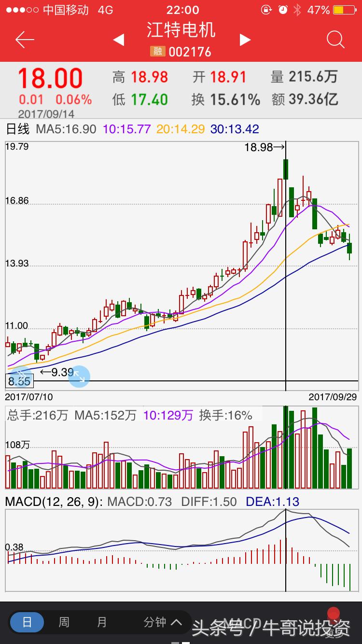Go to previous stock with left triangle

(x=119, y=40)
